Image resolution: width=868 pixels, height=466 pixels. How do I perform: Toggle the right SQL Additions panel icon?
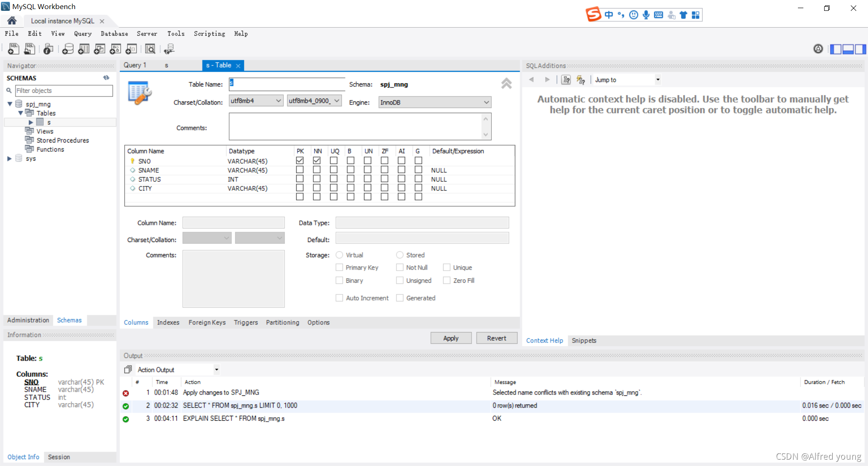point(860,49)
